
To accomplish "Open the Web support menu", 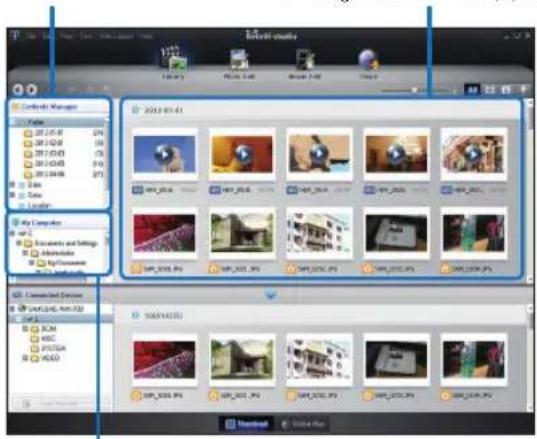I will pos(116,36).
